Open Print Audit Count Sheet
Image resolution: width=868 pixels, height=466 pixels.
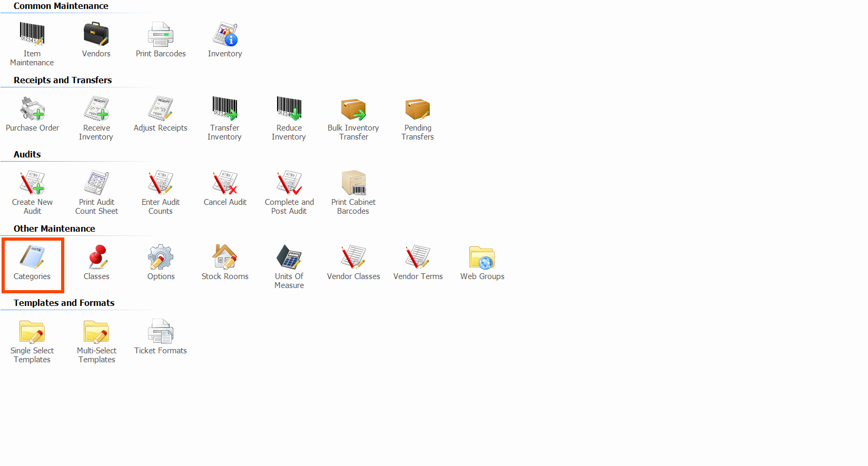(96, 183)
